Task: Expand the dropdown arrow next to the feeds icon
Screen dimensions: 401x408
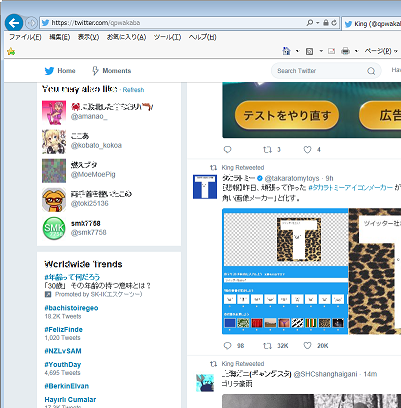Action: pos(321,51)
